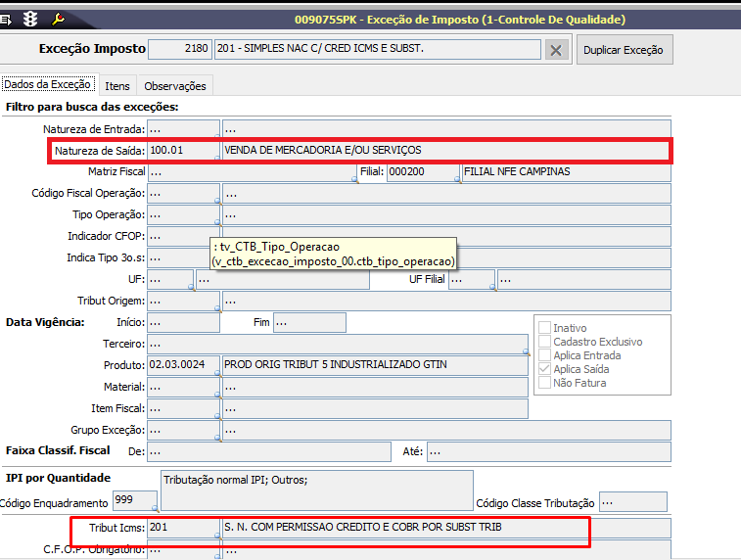Open the UF Filial code selector
Screen dimensions: 741x560
click(x=471, y=279)
